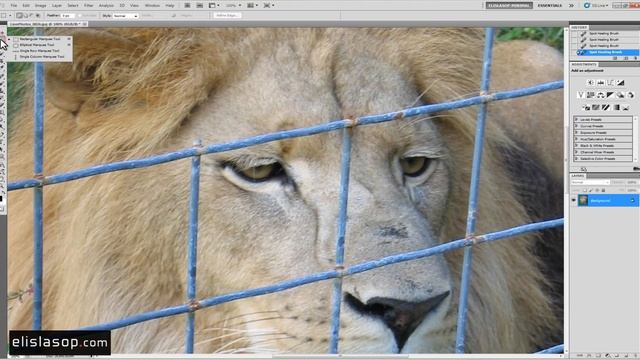
Task: Add an Exposure adjustment
Action: pos(620,83)
